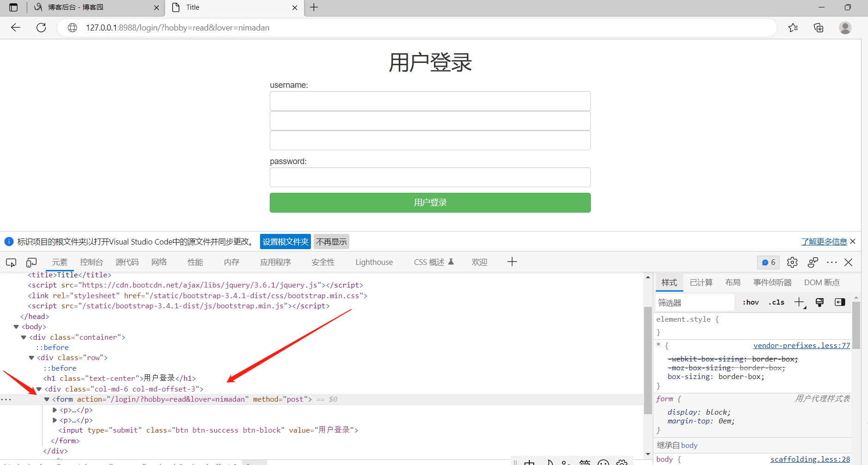Screen dimensions: 868x465
Task: Toggle the rendering emulation paintbrush icon
Action: click(x=819, y=302)
